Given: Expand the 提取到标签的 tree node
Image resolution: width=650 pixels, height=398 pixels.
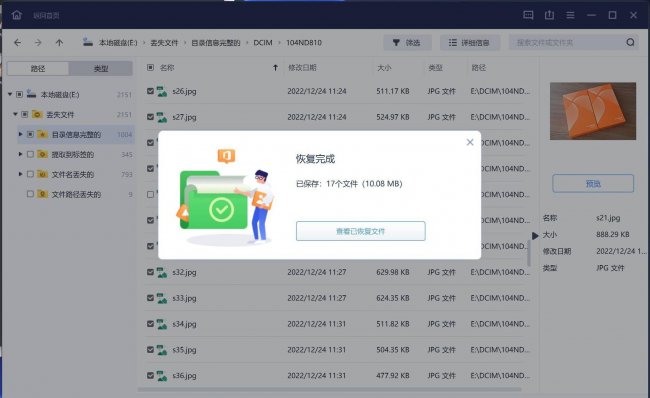Looking at the screenshot, I should (20, 154).
